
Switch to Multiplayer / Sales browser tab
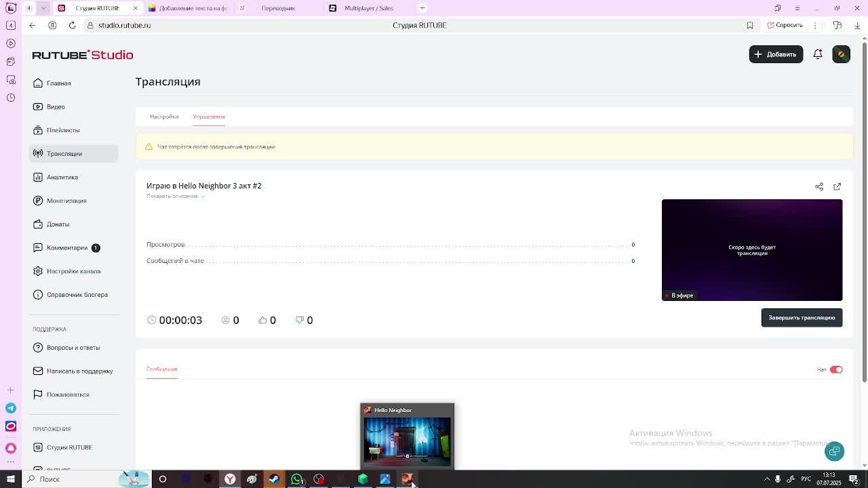[369, 8]
